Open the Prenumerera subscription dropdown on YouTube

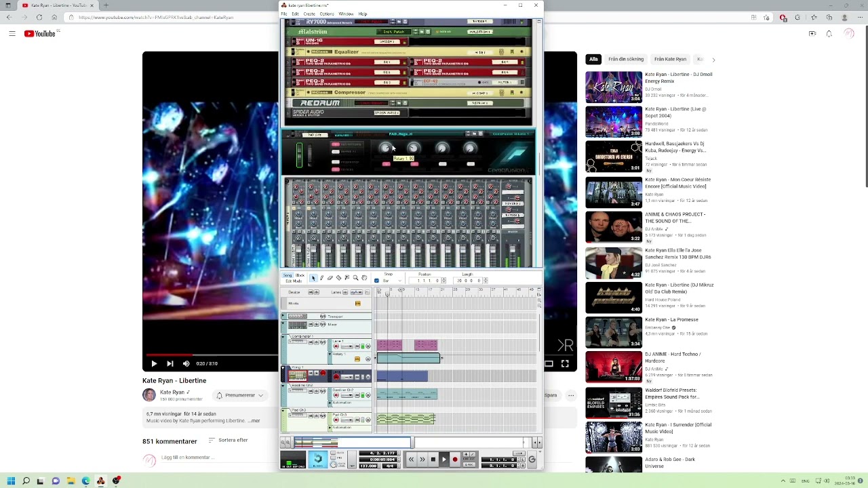(240, 395)
